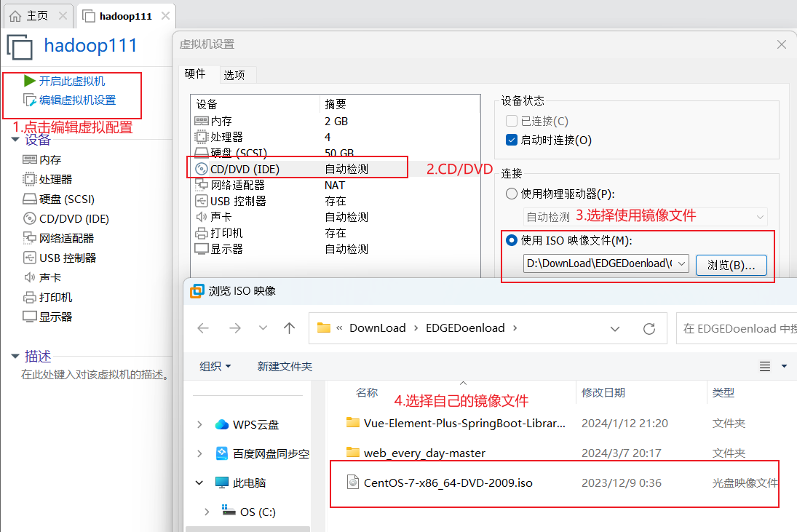Go forward in Browse ISO dialog
The image size is (797, 532).
pyautogui.click(x=235, y=328)
